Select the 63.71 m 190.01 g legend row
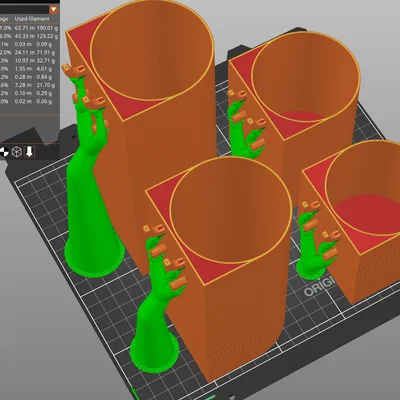400x400 pixels. click(x=29, y=28)
